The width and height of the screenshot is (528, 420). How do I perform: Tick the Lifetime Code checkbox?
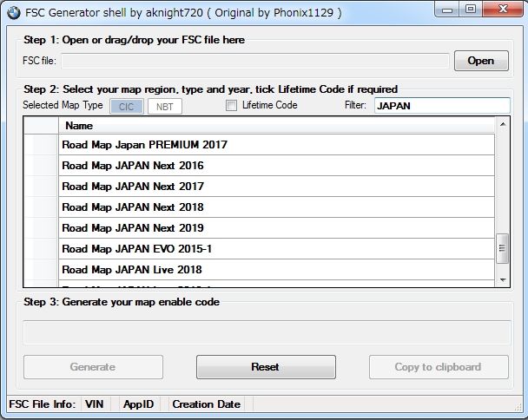231,105
